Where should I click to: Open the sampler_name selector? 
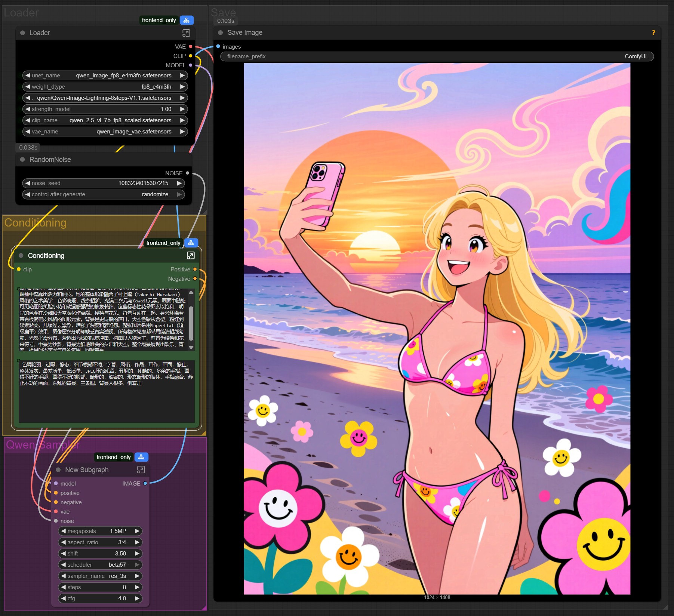coord(100,576)
